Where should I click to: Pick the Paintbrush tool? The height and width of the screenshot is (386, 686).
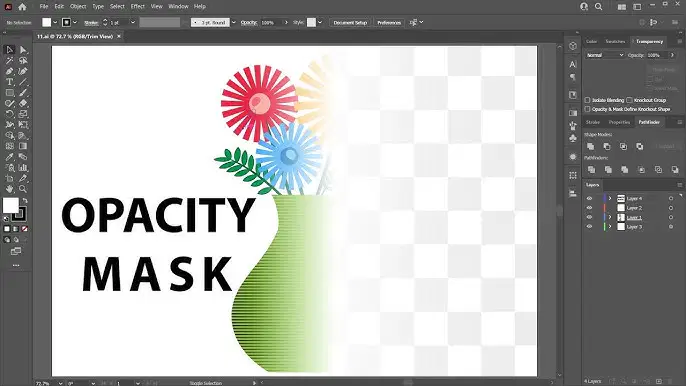click(23, 93)
